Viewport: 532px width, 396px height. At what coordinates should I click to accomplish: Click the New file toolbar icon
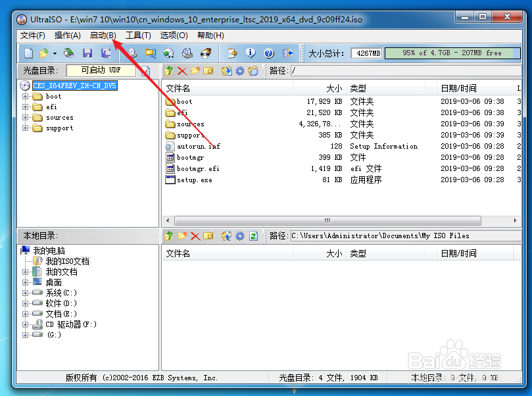tap(29, 53)
